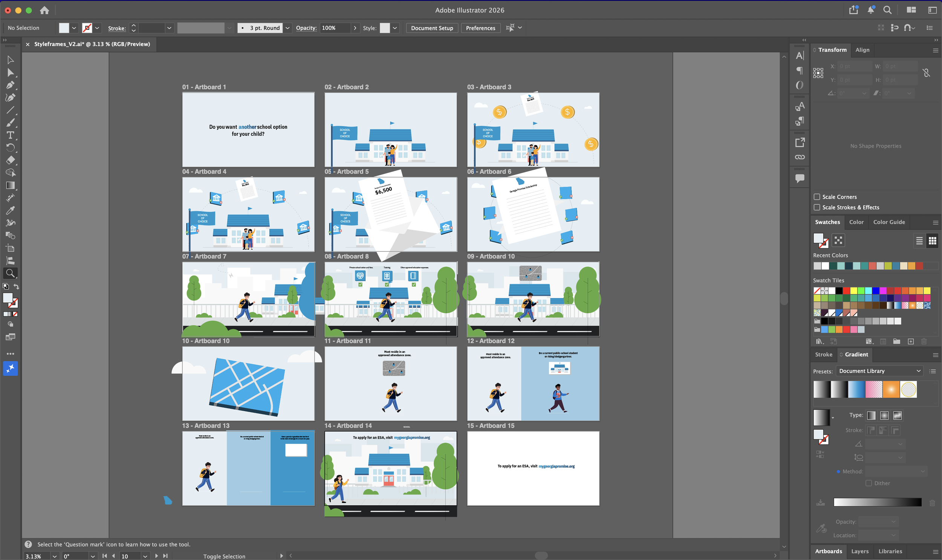The height and width of the screenshot is (560, 942).
Task: Select the Selection tool arrow
Action: [x=11, y=60]
